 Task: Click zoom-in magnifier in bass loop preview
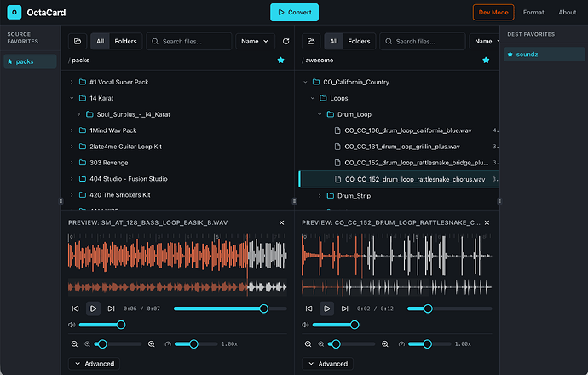151,343
